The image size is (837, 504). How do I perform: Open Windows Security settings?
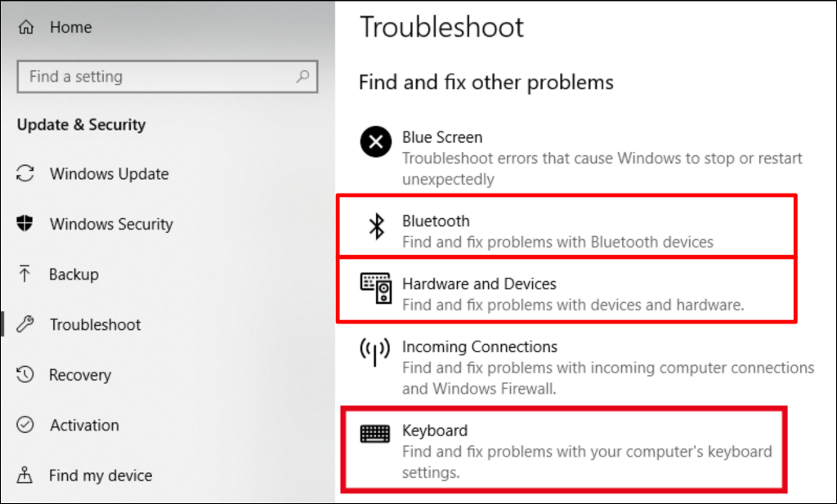[112, 224]
